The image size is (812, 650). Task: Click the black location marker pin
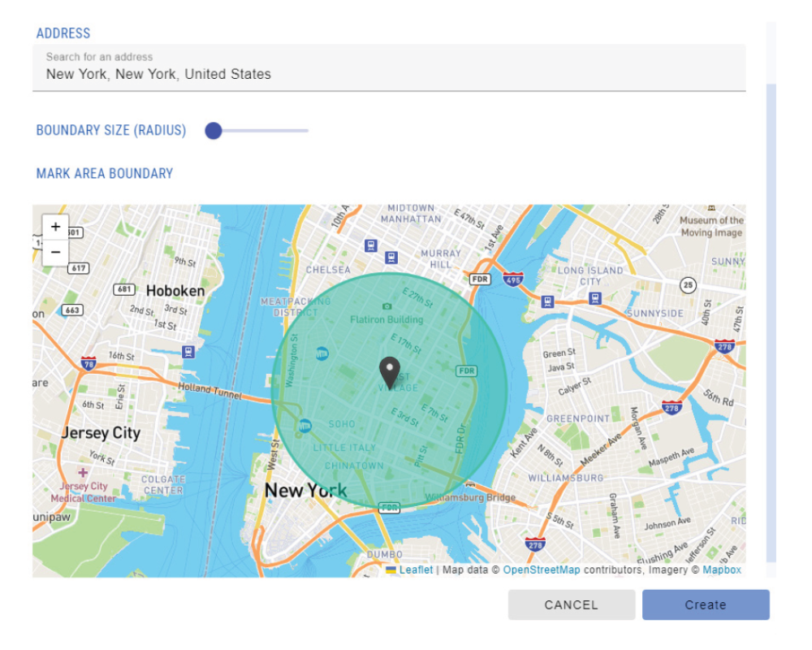coord(390,371)
